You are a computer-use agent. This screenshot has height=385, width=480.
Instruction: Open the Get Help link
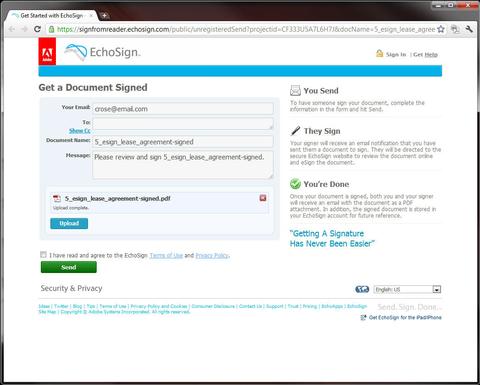425,54
